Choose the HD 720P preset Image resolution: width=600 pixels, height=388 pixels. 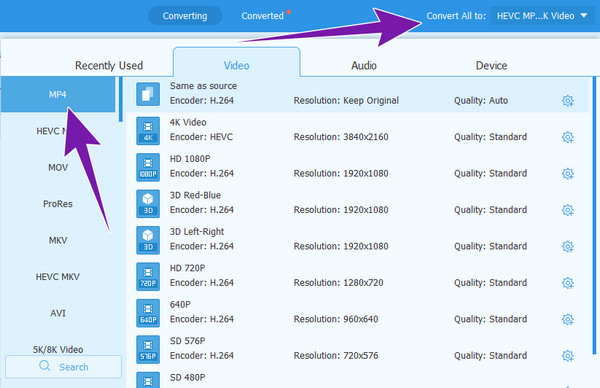(x=357, y=276)
